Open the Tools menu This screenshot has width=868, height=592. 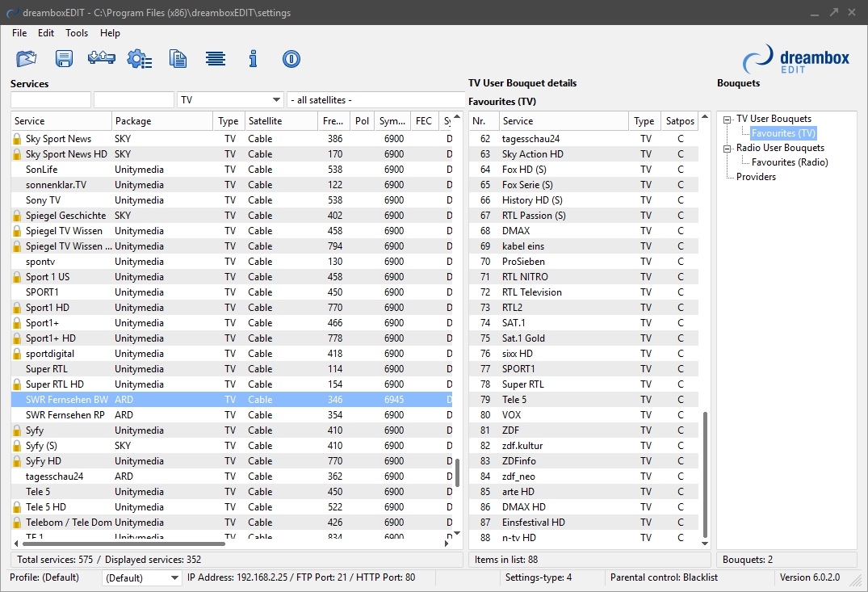click(77, 33)
